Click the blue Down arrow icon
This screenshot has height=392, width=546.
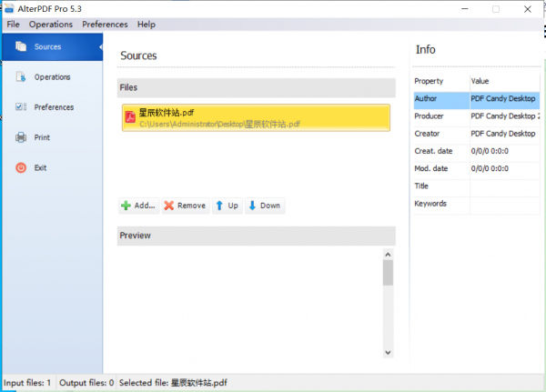252,206
